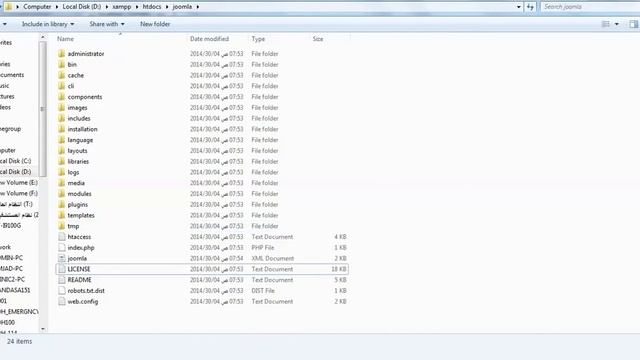Click the Search joomla input field
Viewport: 640px width, 360px height.
coord(590,7)
